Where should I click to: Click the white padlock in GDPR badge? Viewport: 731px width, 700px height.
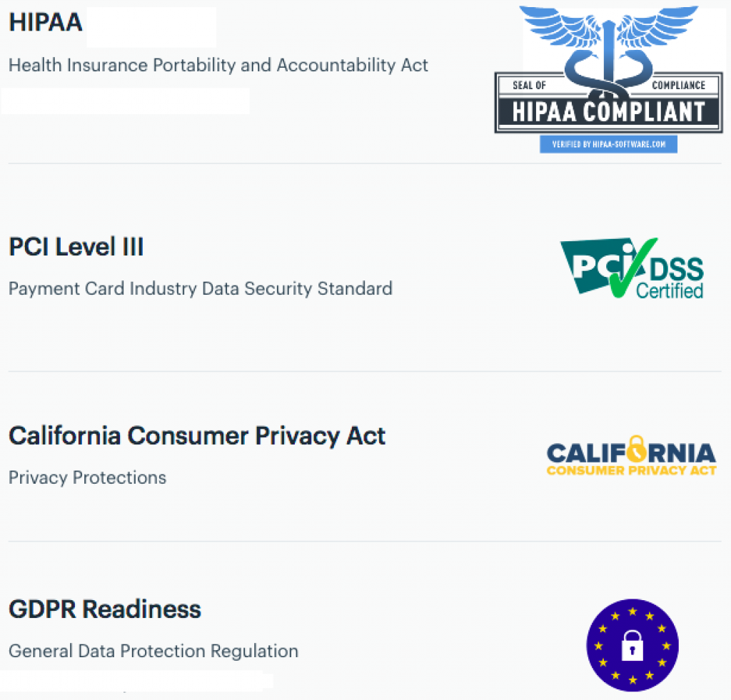click(x=632, y=646)
